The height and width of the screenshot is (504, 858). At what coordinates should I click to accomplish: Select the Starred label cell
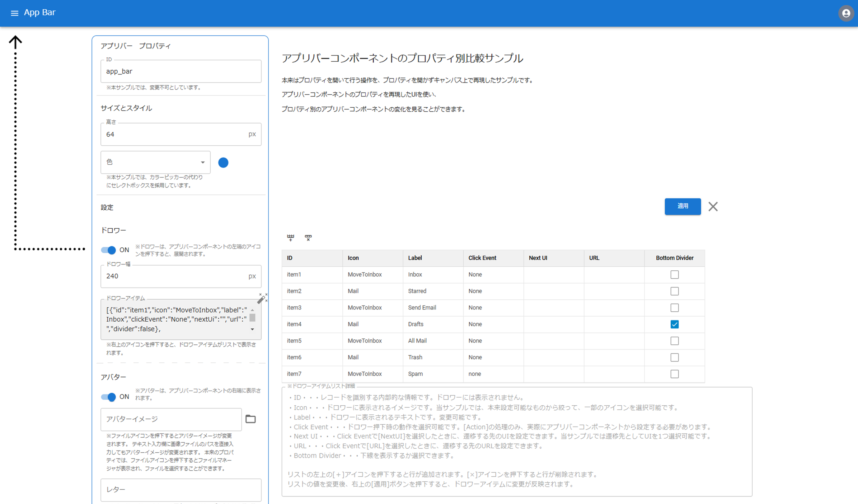tap(433, 291)
